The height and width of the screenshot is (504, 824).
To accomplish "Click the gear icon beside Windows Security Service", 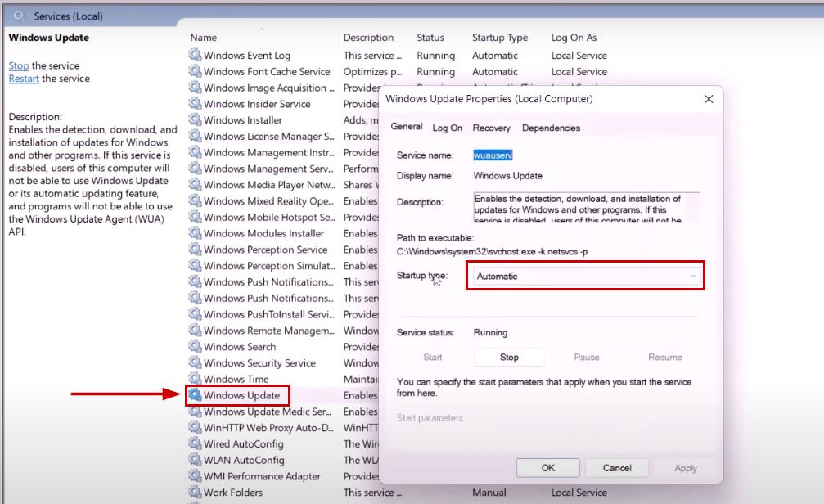I will click(x=195, y=362).
